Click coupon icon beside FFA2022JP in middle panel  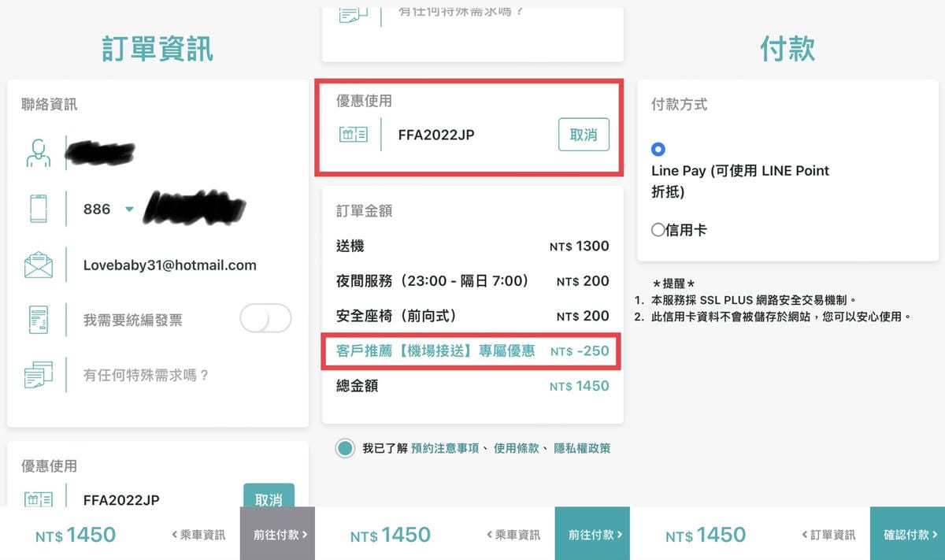point(353,135)
